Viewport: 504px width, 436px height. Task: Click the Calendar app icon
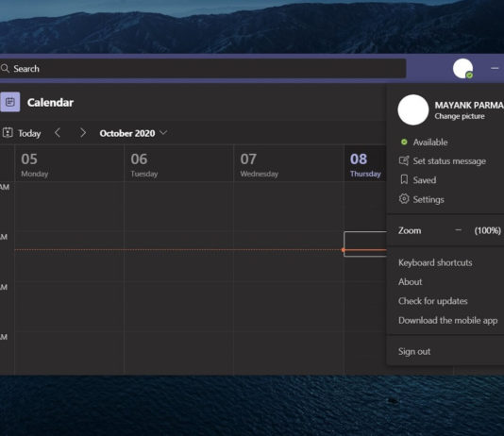click(x=10, y=102)
